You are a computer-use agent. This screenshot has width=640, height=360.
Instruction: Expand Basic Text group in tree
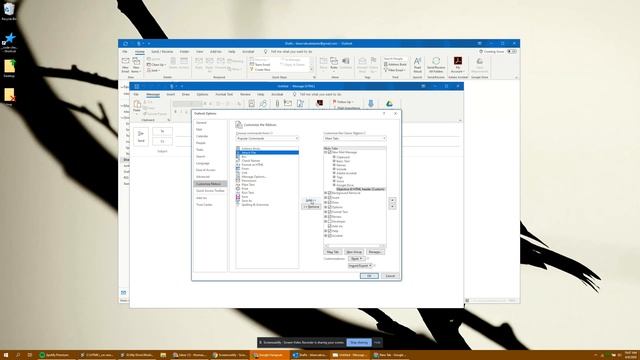tap(334, 161)
